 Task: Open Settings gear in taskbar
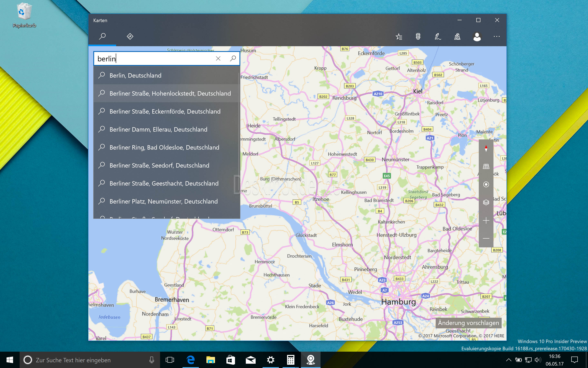click(x=271, y=360)
